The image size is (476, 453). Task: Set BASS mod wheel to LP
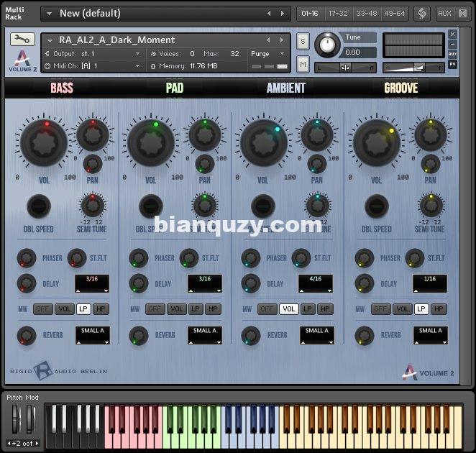pos(83,309)
